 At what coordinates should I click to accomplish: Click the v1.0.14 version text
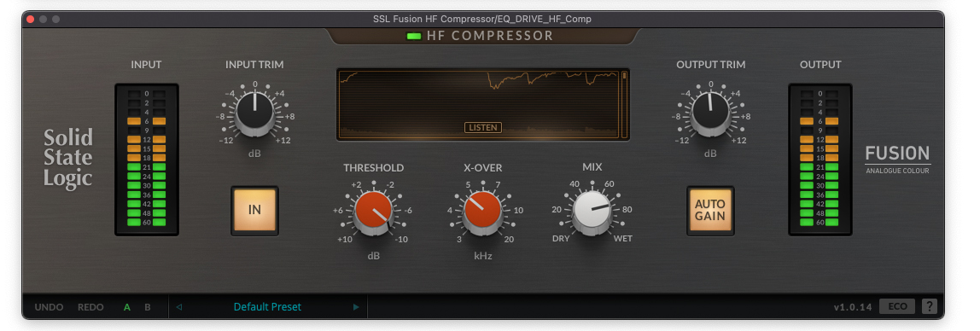[852, 307]
